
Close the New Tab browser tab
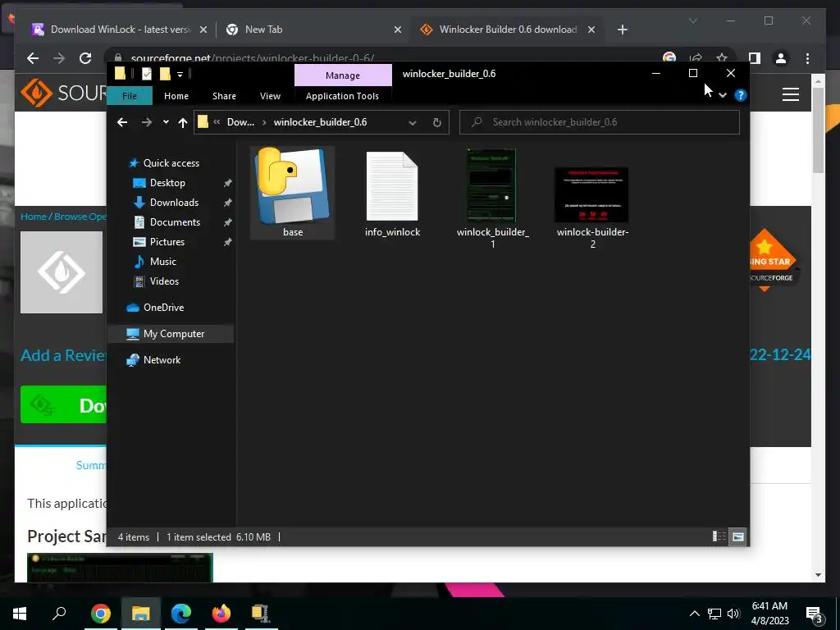[398, 30]
